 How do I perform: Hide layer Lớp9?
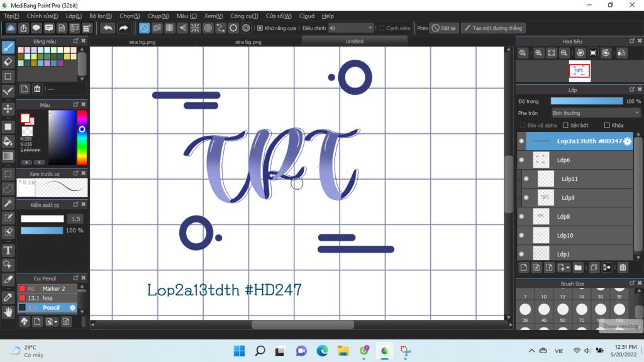(x=526, y=198)
